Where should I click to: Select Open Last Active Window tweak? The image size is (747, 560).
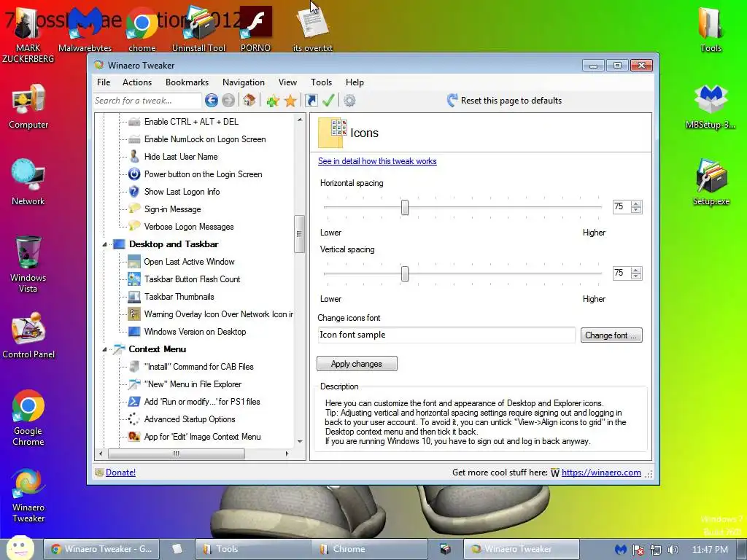point(189,262)
